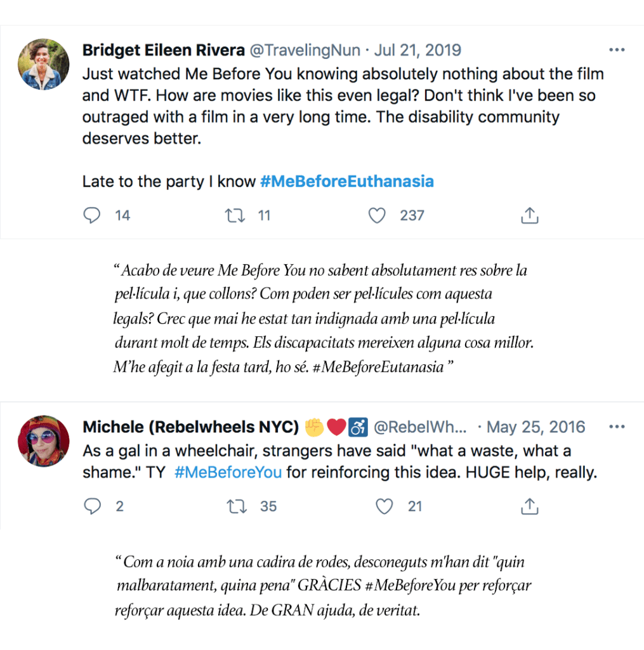Retweet Michele's wheelchair tweet

(x=236, y=507)
